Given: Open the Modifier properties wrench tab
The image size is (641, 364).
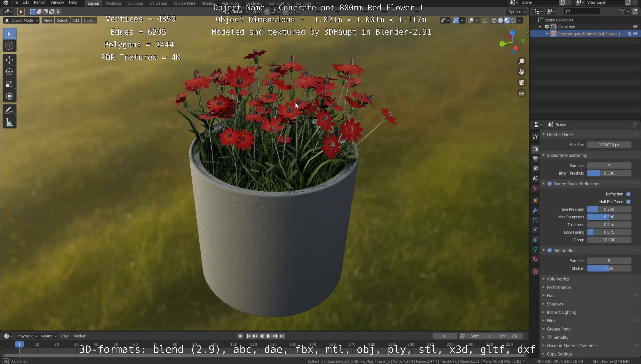Looking at the screenshot, I should tap(535, 210).
